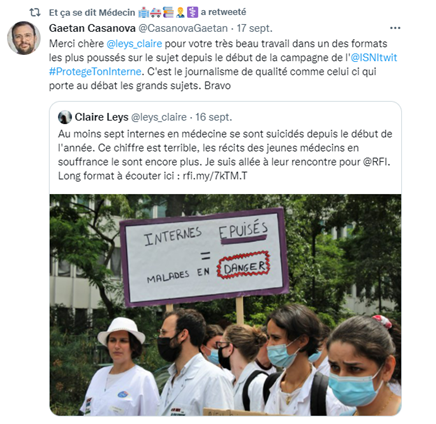436x424 pixels.
Task: Open the protest photo thumbnail
Action: (x=225, y=305)
